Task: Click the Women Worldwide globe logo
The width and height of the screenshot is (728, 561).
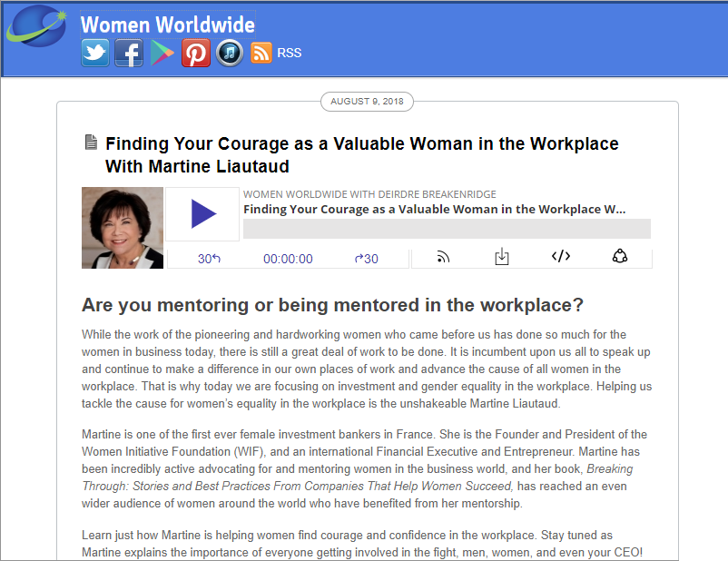Action: (36, 26)
